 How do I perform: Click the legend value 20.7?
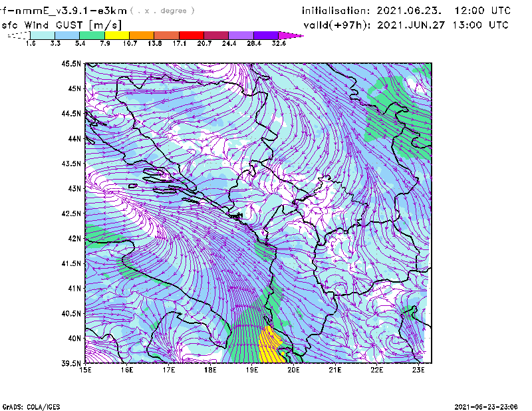click(x=204, y=43)
